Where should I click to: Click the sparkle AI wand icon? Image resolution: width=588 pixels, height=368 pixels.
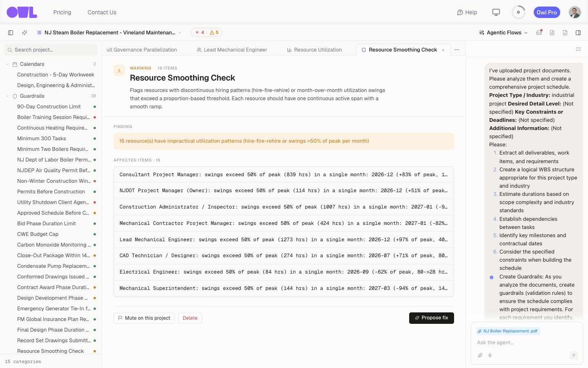pos(24,33)
